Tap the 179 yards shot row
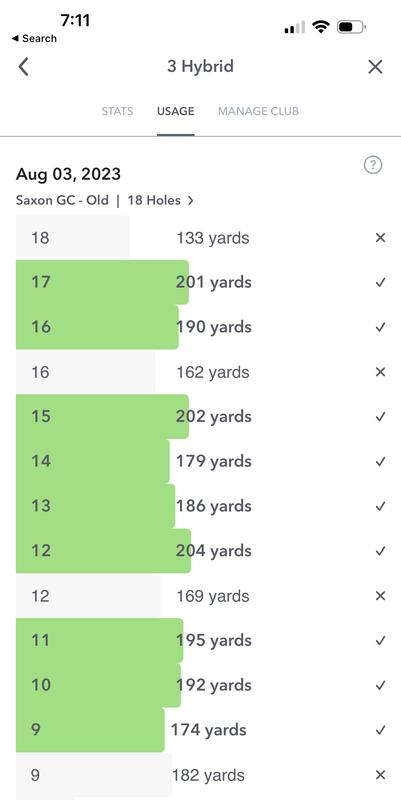The height and width of the screenshot is (800, 401). coord(200,461)
